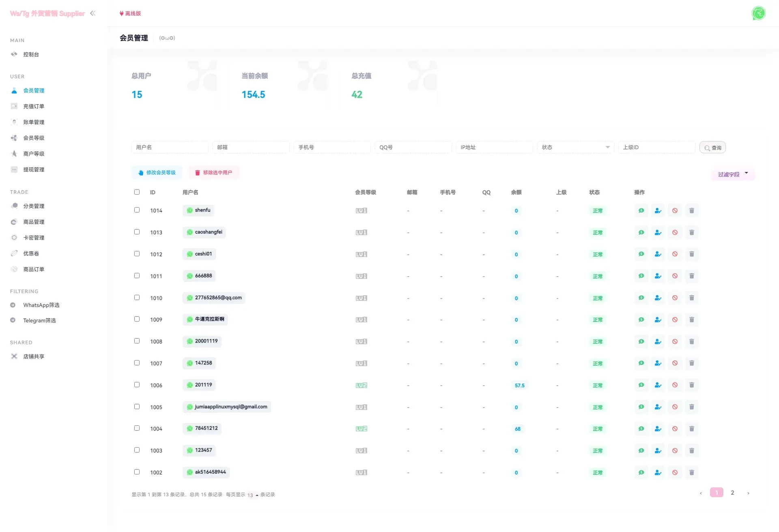Delete user ak516458944 with trash icon
The image size is (779, 532).
pos(691,472)
